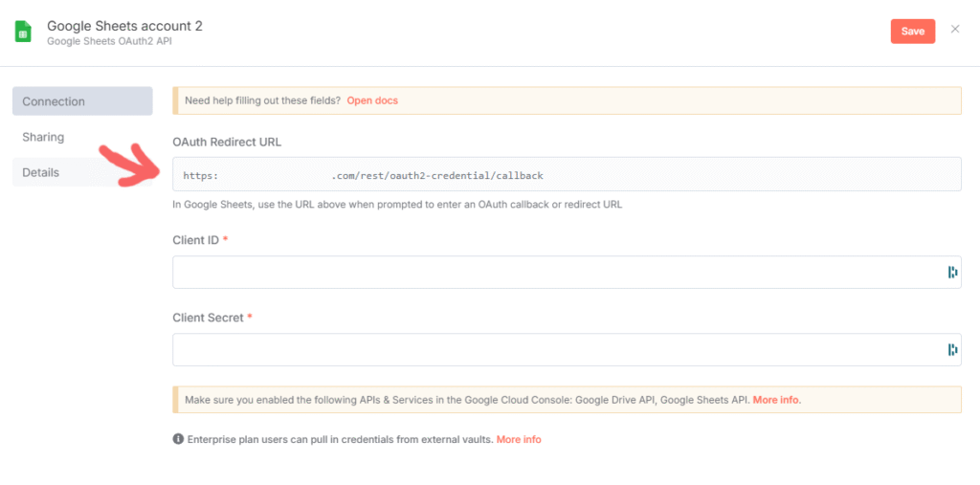
Task: Click More info link after Google Sheets API
Action: point(775,399)
